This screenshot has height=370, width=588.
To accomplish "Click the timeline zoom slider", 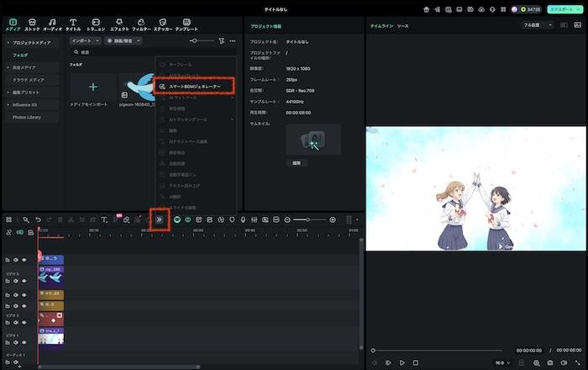I will click(309, 219).
